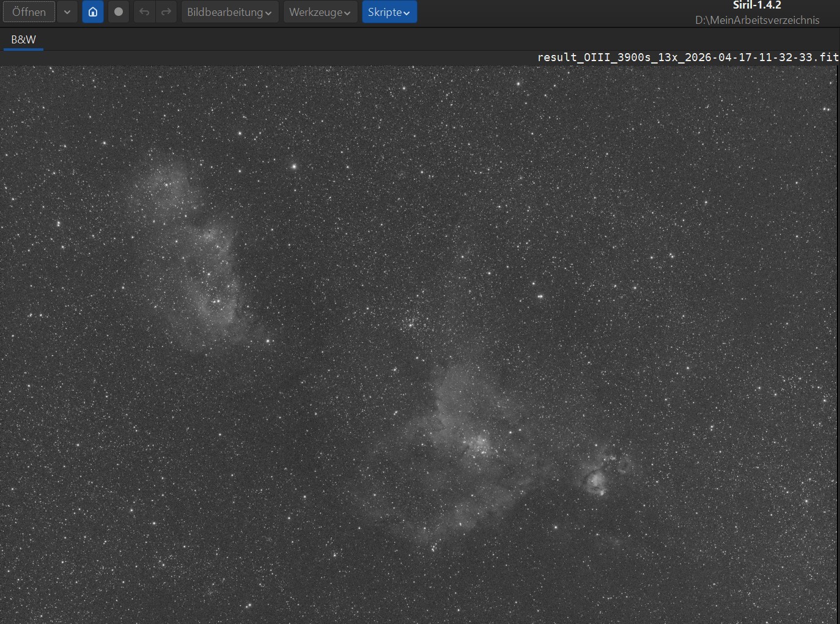
Task: Open the Werkzeuge dropdown menu
Action: click(x=320, y=12)
